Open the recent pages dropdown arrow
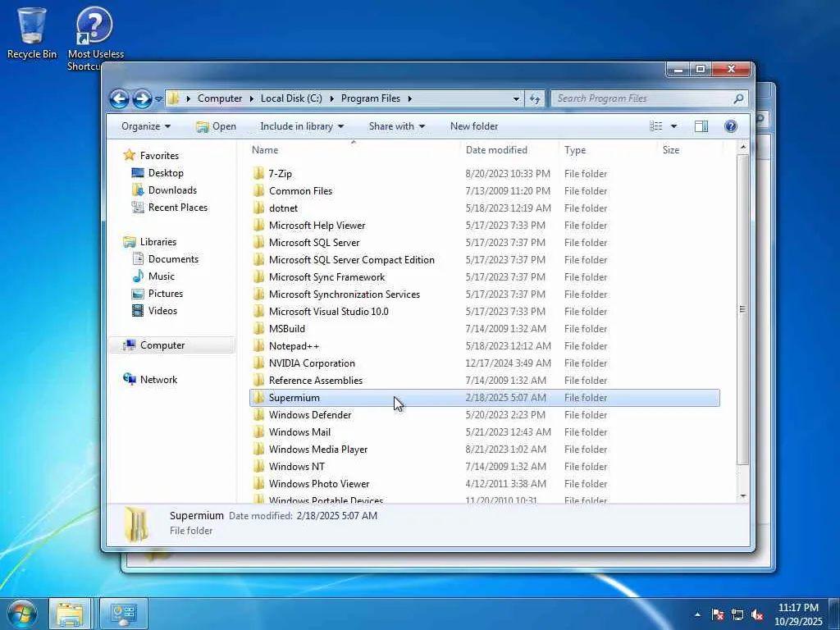This screenshot has height=630, width=840. [x=158, y=99]
